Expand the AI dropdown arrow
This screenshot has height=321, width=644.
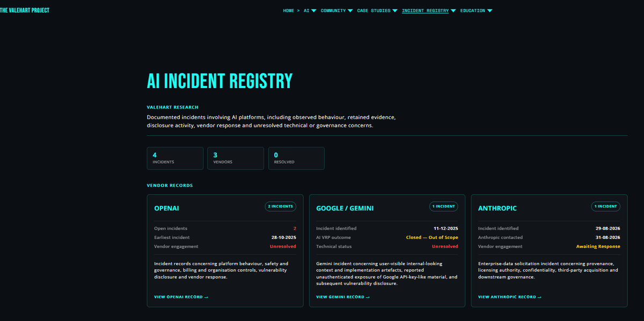click(314, 11)
